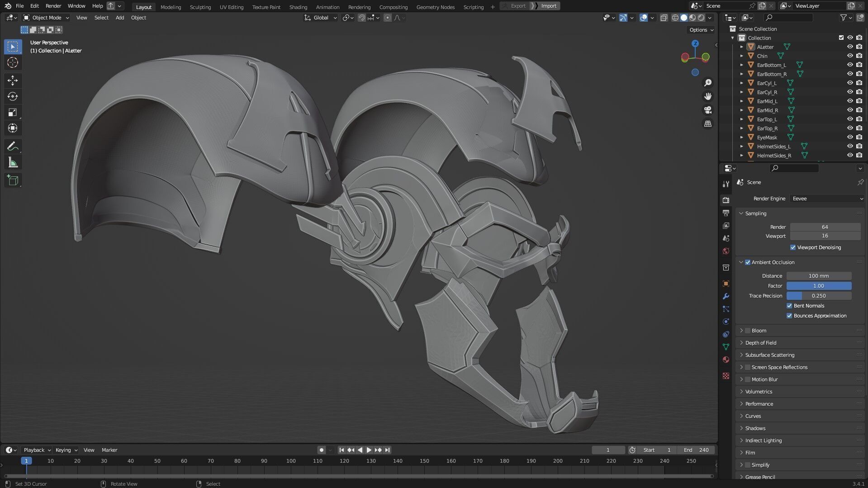Open the File menu
The width and height of the screenshot is (868, 488).
click(x=19, y=6)
